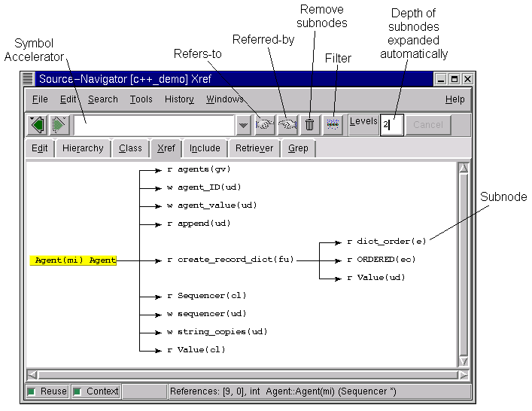Click the horizontal scrollbar left arrow
The height and width of the screenshot is (411, 532).
[32, 375]
